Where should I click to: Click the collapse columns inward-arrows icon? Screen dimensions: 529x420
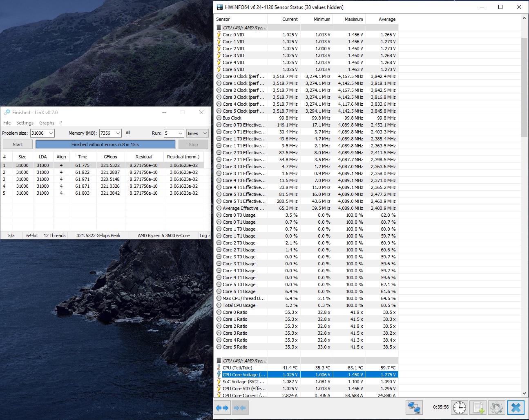[240, 407]
